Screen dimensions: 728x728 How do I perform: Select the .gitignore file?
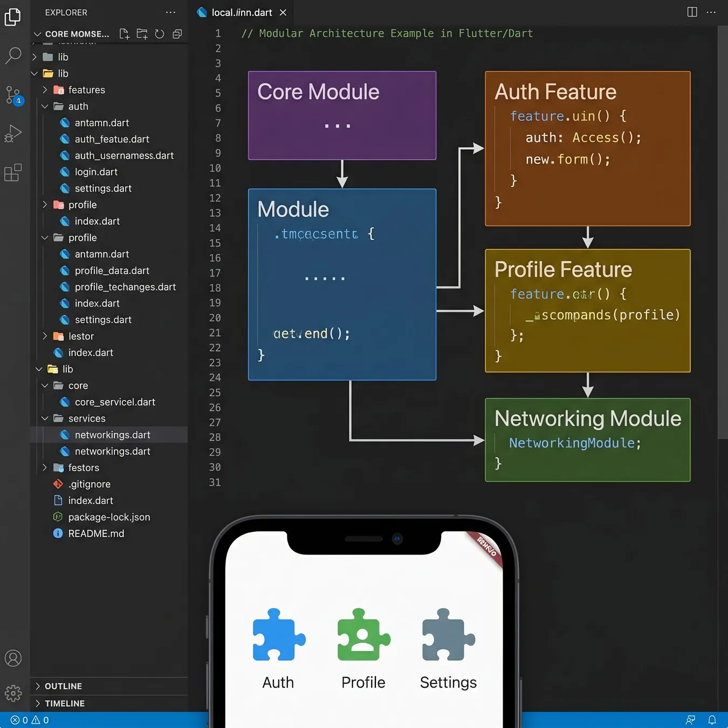tap(109, 484)
